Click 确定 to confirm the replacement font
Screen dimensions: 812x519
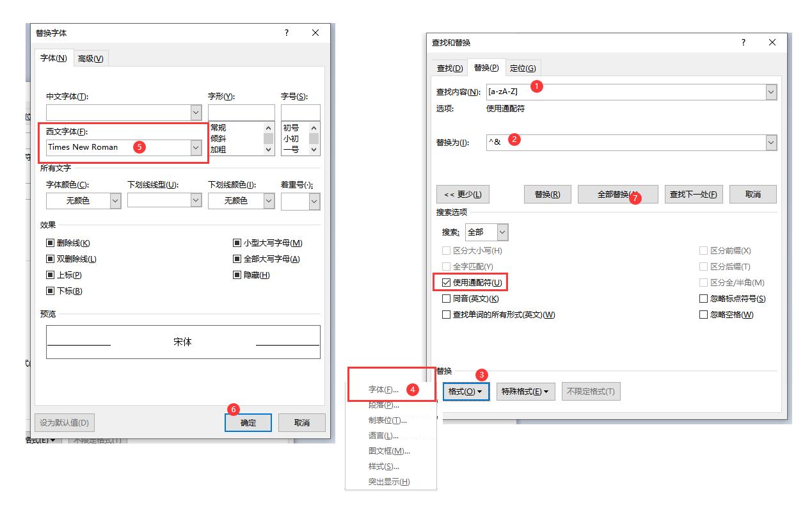tap(248, 422)
